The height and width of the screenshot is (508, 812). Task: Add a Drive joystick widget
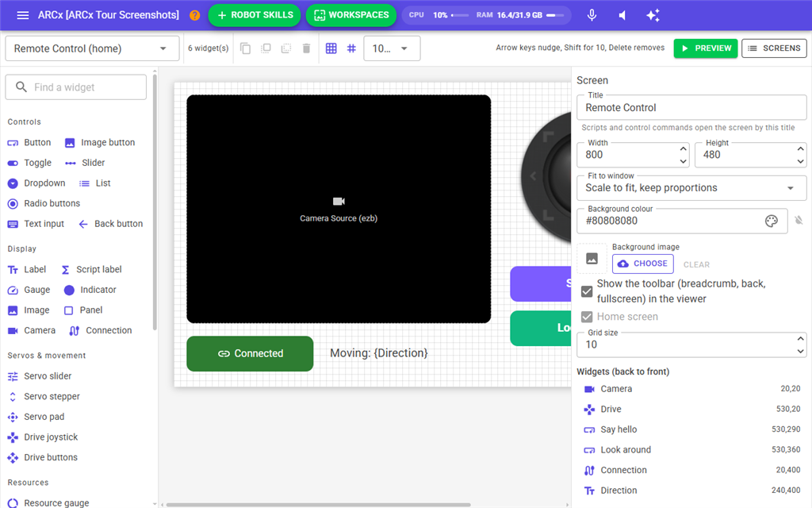(43, 437)
